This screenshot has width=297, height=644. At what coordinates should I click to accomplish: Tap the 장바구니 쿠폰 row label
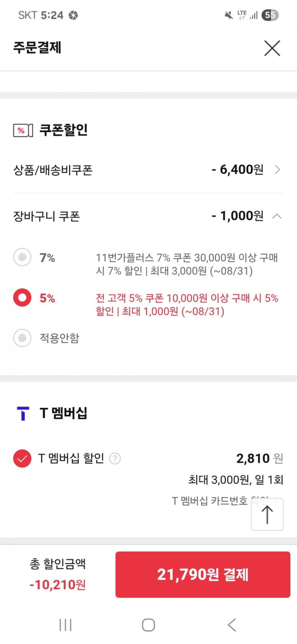pyautogui.click(x=47, y=216)
